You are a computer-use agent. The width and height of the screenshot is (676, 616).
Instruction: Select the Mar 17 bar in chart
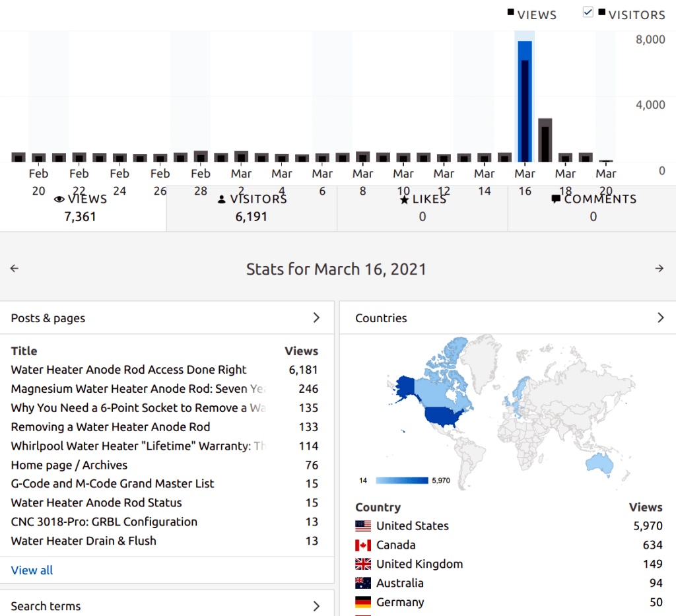tap(545, 140)
